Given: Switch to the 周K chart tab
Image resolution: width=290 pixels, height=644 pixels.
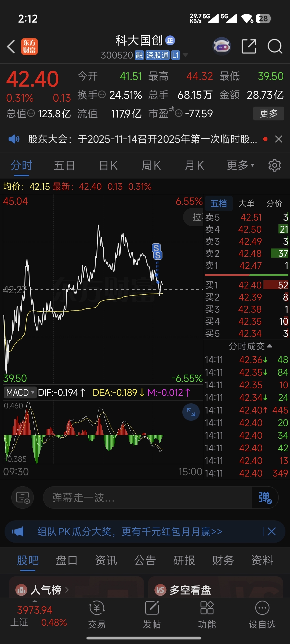Looking at the screenshot, I should tap(151, 165).
